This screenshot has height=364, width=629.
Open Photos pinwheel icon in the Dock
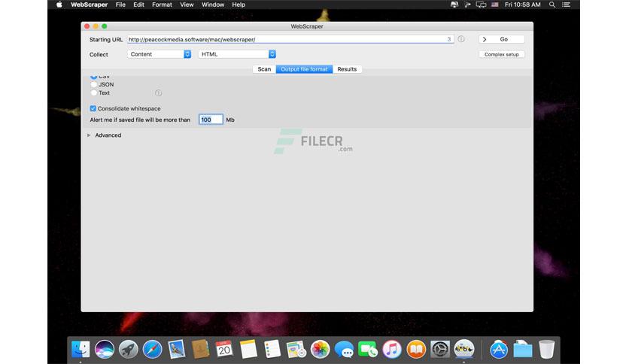pos(320,349)
